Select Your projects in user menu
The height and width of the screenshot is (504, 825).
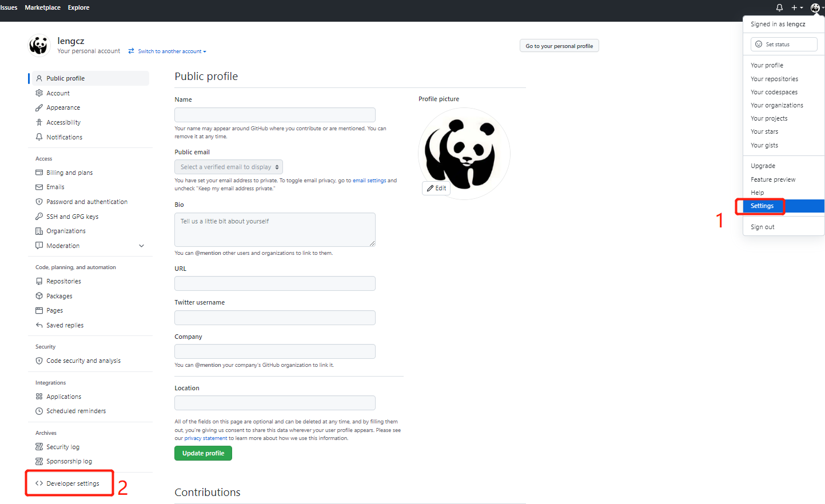(769, 118)
